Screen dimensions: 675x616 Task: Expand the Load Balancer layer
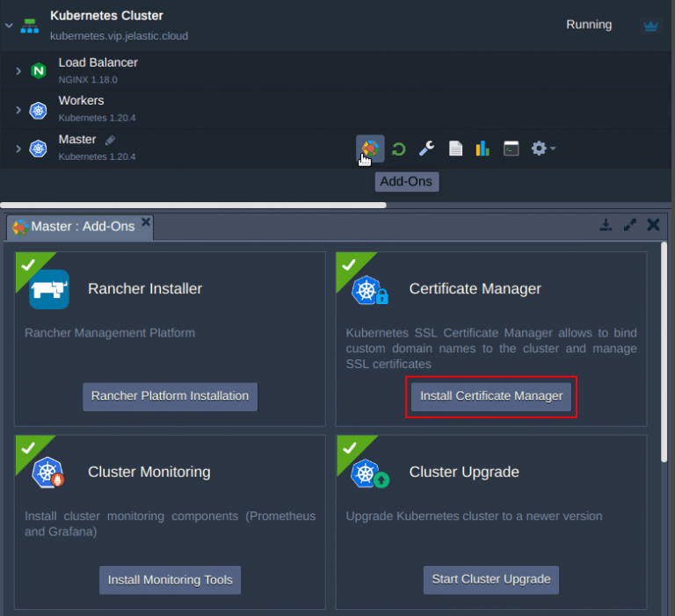tap(18, 71)
